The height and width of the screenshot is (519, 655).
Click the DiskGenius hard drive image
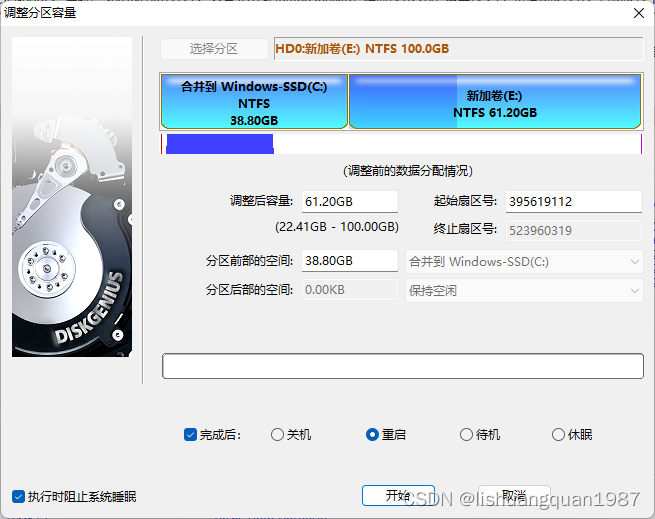click(72, 197)
